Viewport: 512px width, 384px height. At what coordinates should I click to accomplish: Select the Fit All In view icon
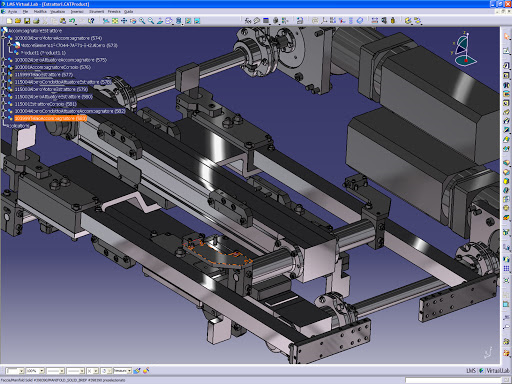point(115,21)
